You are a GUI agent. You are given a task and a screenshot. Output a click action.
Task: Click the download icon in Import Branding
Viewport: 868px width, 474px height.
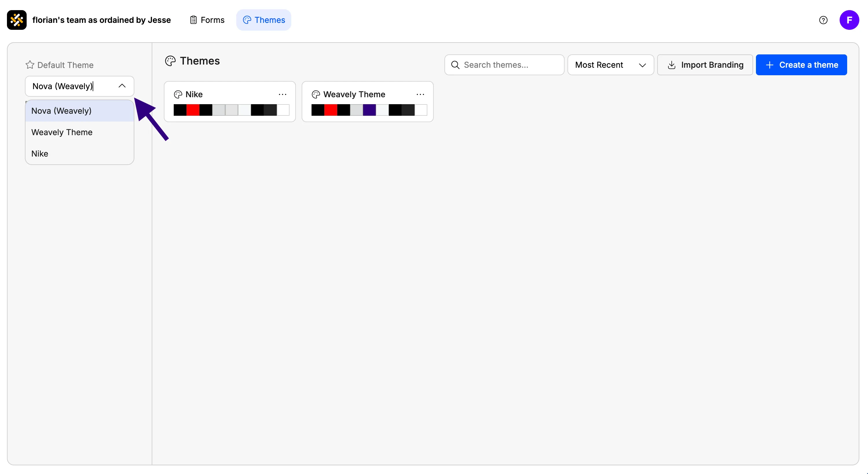(x=671, y=65)
